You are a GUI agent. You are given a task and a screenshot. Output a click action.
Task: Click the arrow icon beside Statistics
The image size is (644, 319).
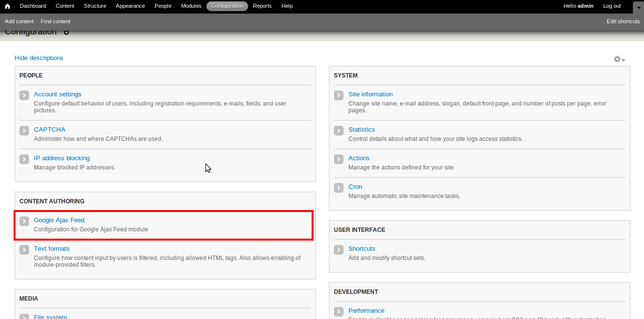coord(339,131)
